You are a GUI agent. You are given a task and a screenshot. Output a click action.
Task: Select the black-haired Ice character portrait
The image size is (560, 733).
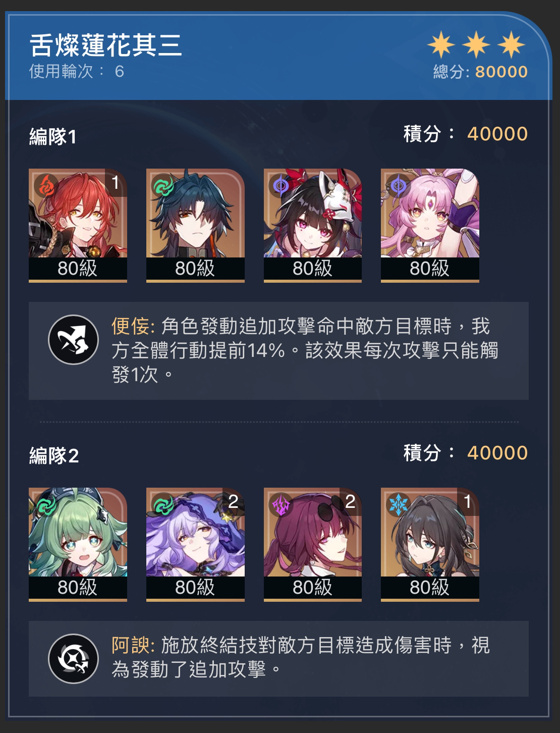[x=430, y=544]
